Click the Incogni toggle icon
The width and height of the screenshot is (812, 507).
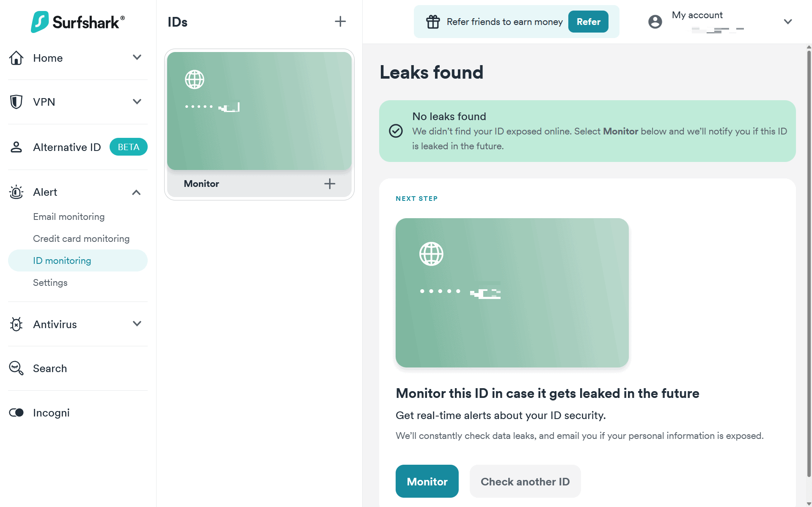click(x=16, y=413)
